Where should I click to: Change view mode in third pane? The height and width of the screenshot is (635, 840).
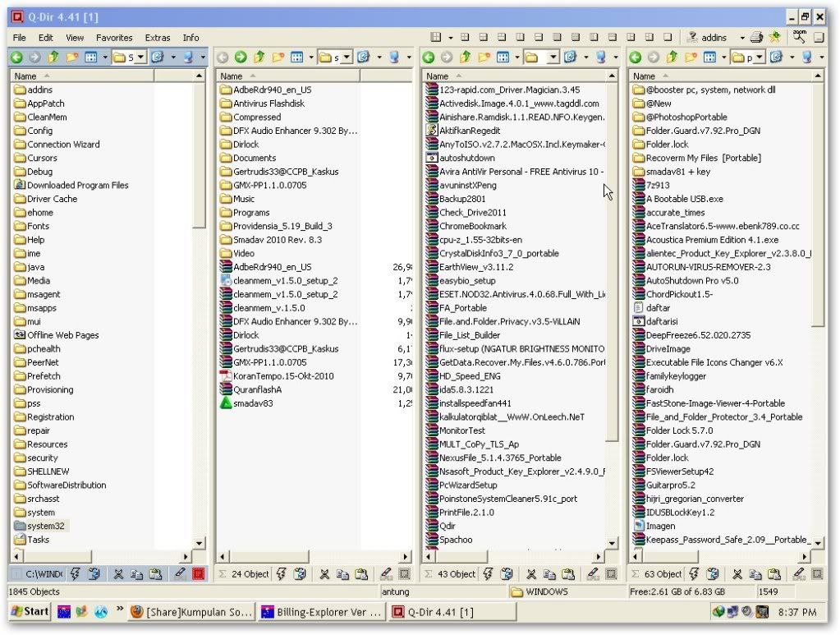503,57
